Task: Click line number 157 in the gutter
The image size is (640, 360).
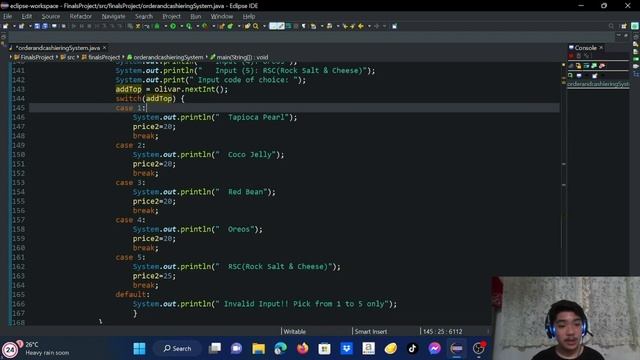Action: (18, 220)
